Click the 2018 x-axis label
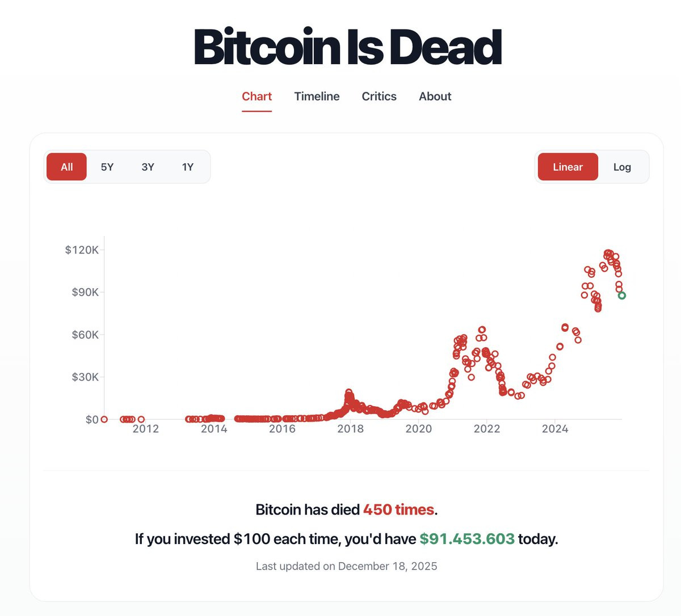 tap(350, 429)
